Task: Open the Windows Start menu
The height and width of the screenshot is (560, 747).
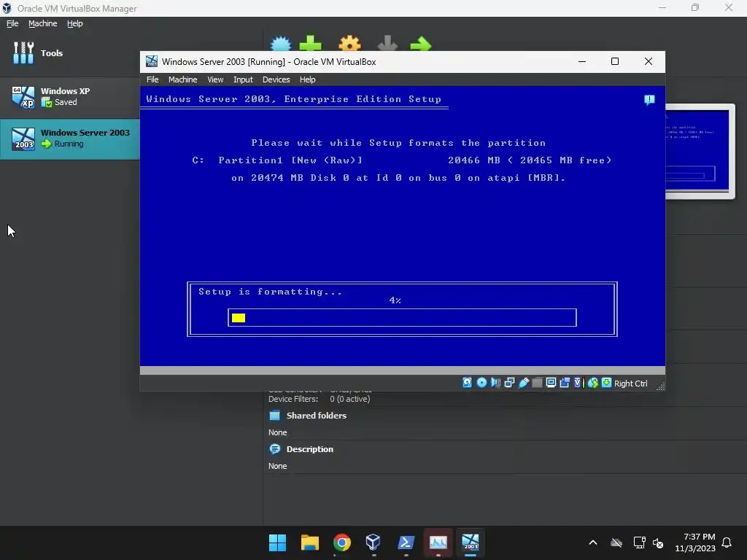Action: pyautogui.click(x=278, y=542)
